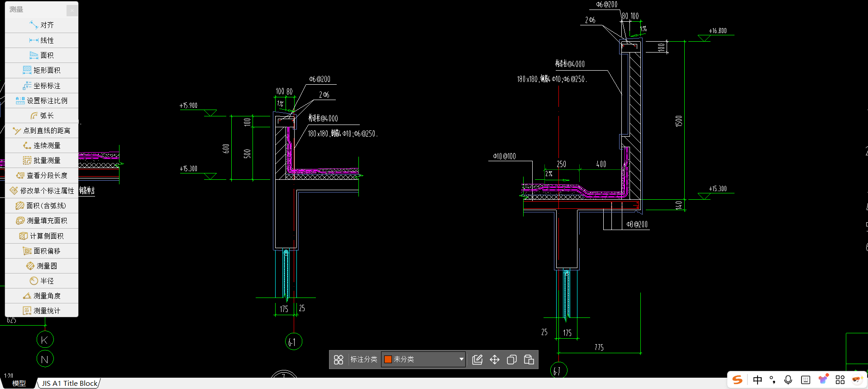Switch to the 模型 model tab
The width and height of the screenshot is (868, 389).
[x=19, y=383]
